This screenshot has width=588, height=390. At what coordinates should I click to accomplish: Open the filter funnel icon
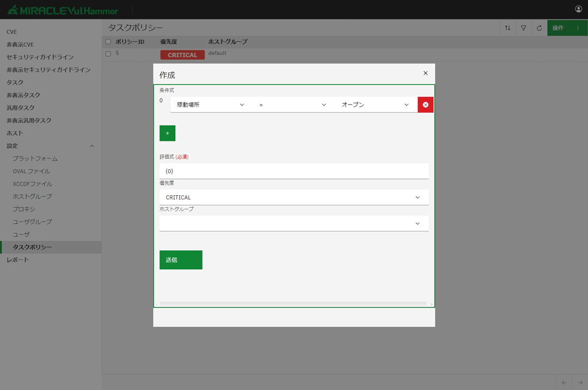523,28
